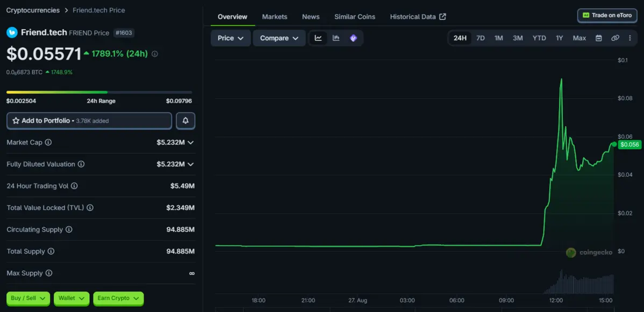
Task: Click the #1603 rank badge
Action: 124,33
